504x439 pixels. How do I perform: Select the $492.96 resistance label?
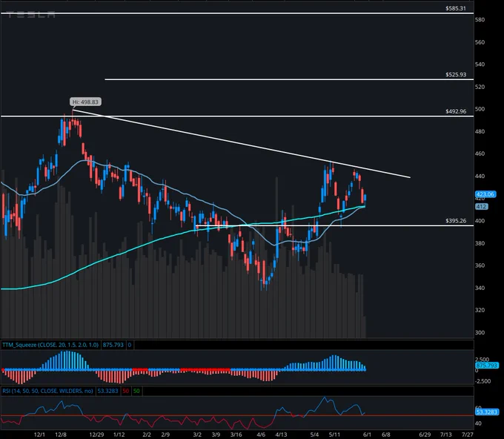click(x=456, y=111)
